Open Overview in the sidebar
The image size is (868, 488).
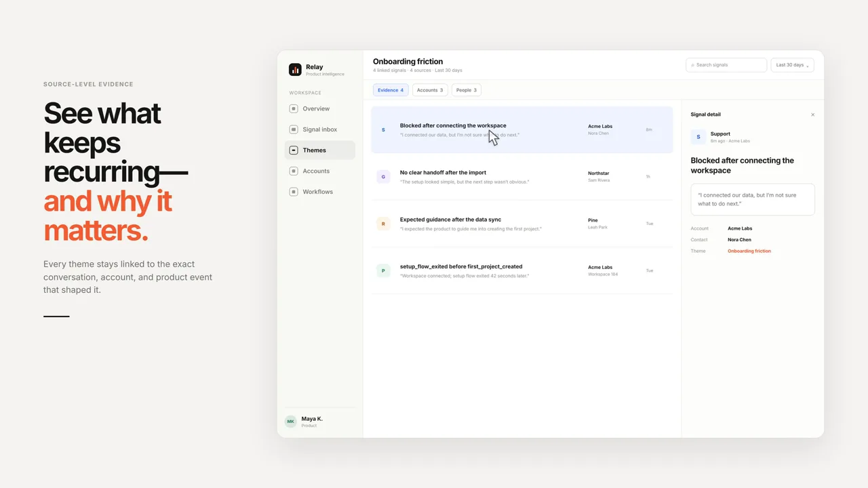pyautogui.click(x=319, y=108)
